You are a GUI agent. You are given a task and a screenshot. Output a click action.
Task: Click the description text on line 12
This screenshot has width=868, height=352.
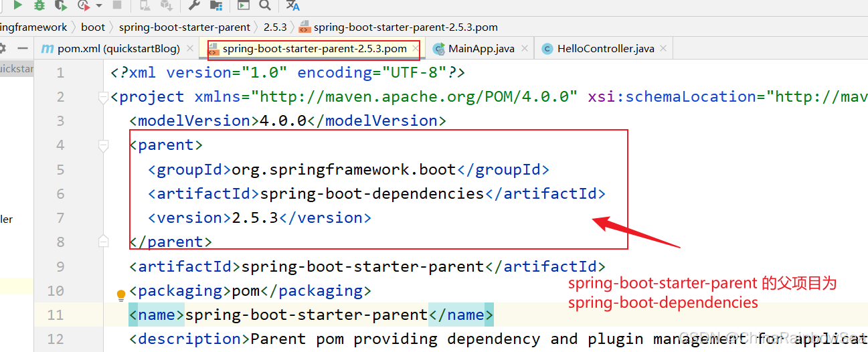pyautogui.click(x=559, y=339)
